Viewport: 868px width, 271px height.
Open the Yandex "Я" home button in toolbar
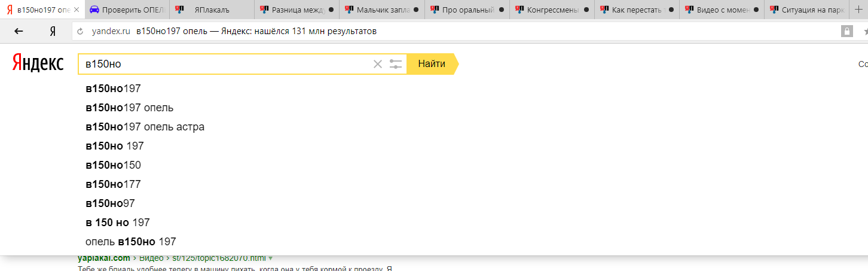(53, 32)
